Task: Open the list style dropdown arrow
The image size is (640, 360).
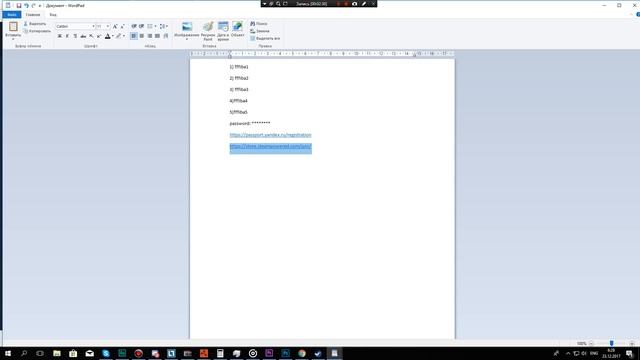Action: tap(155, 26)
